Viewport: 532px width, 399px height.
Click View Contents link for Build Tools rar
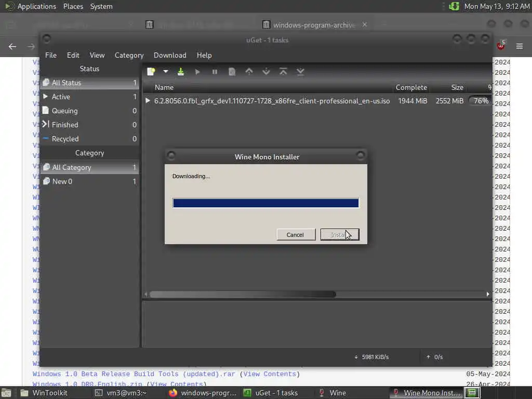270,374
